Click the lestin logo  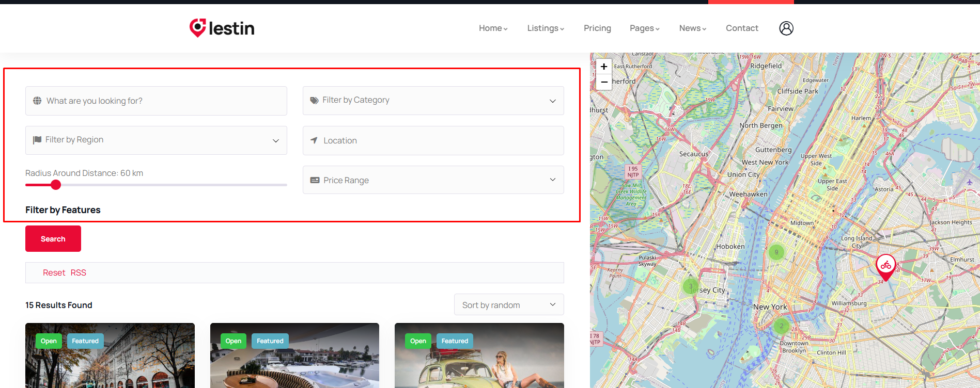point(222,28)
